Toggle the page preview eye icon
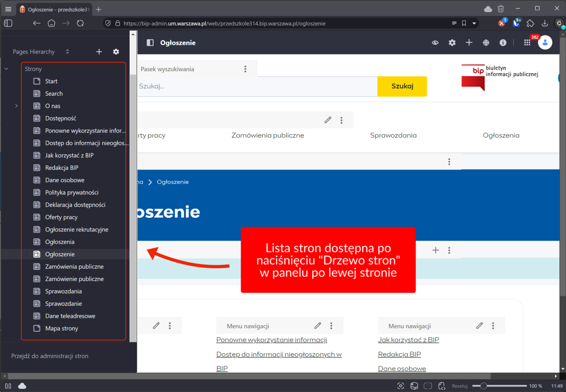Image resolution: width=566 pixels, height=392 pixels. click(435, 43)
